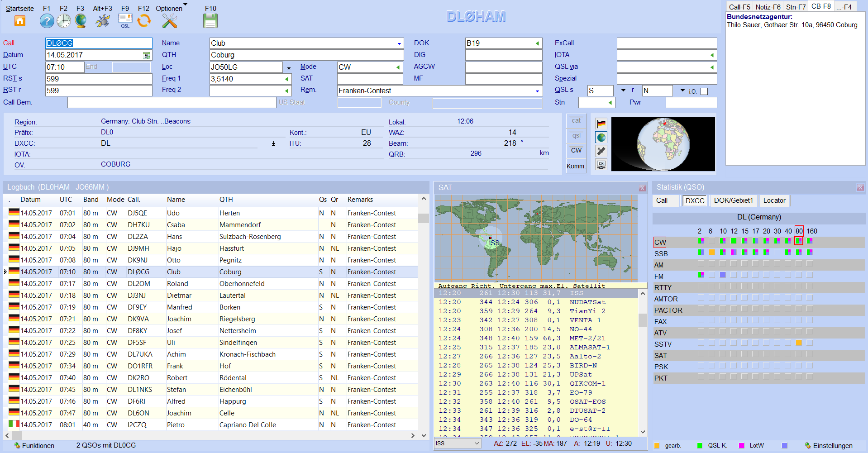868x453 pixels.
Task: Toggle CW 12m statistics box
Action: (x=734, y=241)
